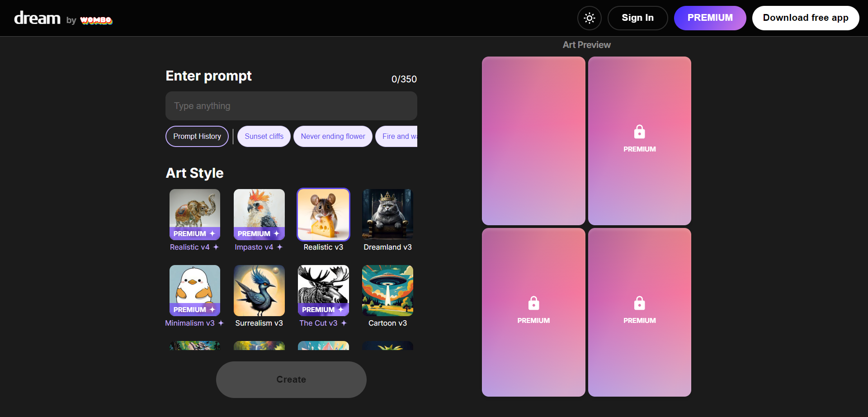868x417 pixels.
Task: Open the PREMIUM upgrade page
Action: click(x=710, y=18)
